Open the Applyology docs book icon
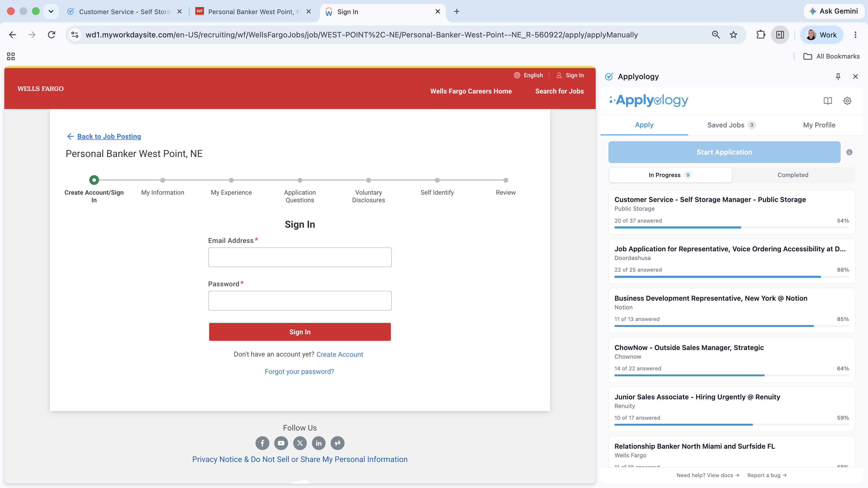Image resolution: width=868 pixels, height=488 pixels. coord(828,101)
